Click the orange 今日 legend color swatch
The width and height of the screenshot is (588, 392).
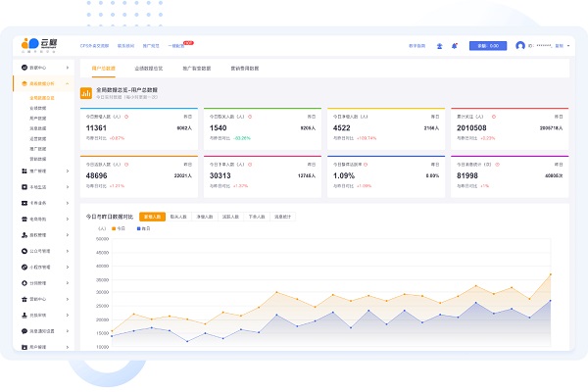pos(115,228)
